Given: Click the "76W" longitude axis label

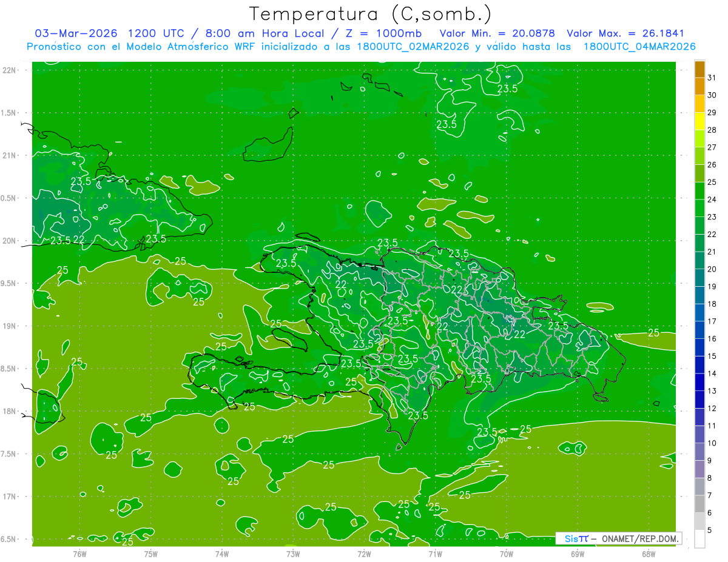Looking at the screenshot, I should tap(79, 554).
